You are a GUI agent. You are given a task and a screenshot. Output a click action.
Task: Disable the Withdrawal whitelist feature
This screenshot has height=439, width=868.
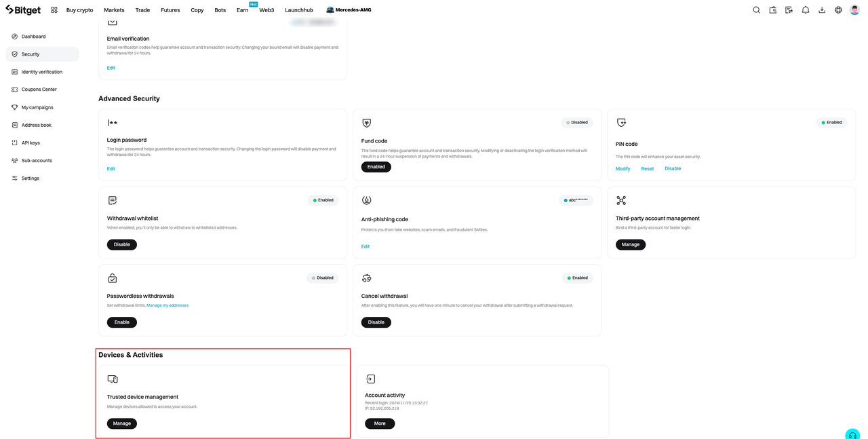click(121, 244)
